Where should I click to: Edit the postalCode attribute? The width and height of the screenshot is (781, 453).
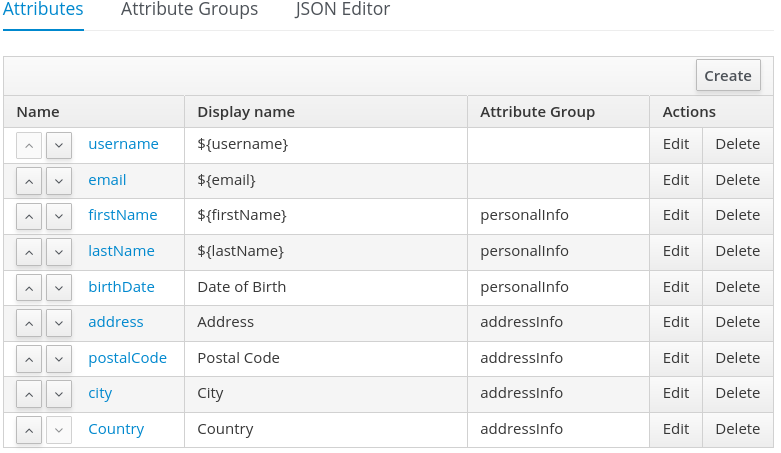pyautogui.click(x=676, y=358)
